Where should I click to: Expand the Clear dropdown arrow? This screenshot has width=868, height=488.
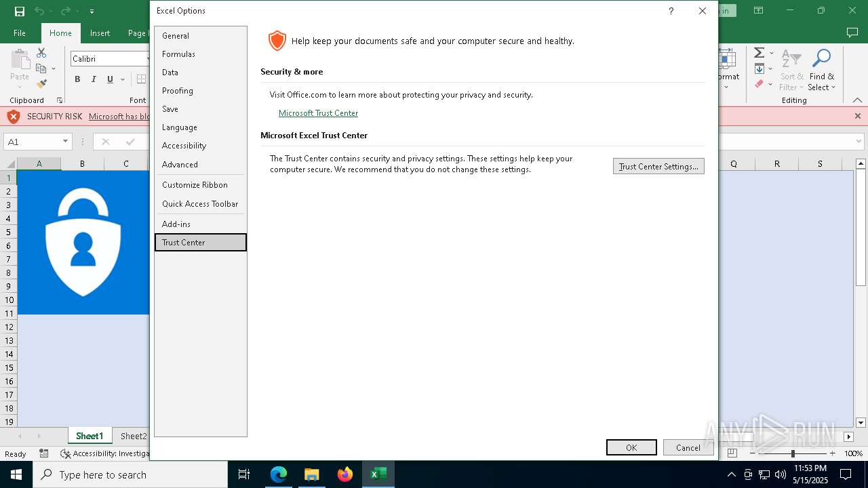[772, 85]
